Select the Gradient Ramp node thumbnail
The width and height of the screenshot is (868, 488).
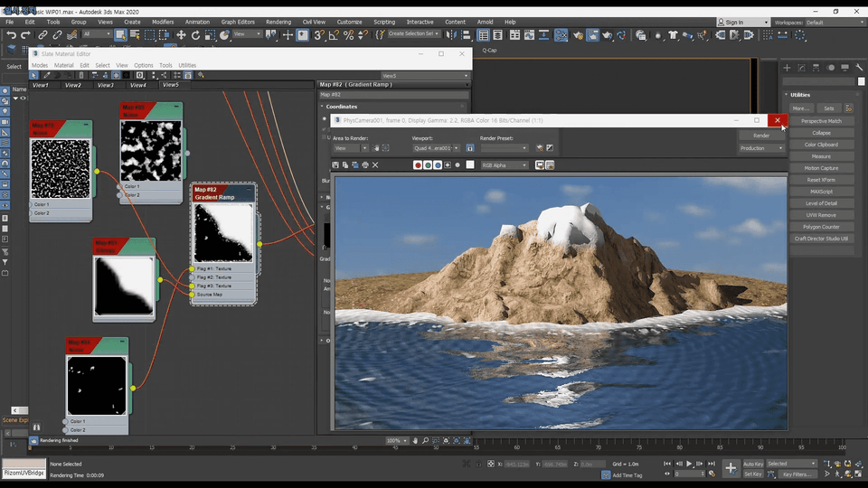224,230
